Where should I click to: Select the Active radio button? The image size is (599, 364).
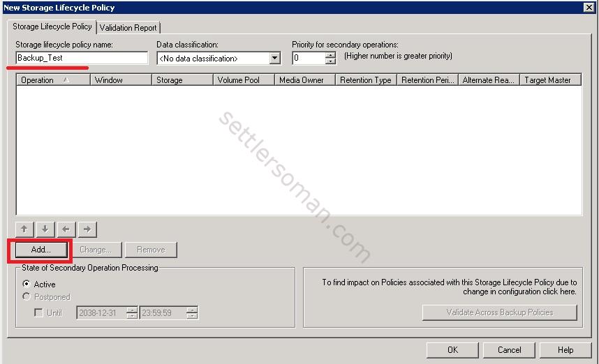click(27, 284)
